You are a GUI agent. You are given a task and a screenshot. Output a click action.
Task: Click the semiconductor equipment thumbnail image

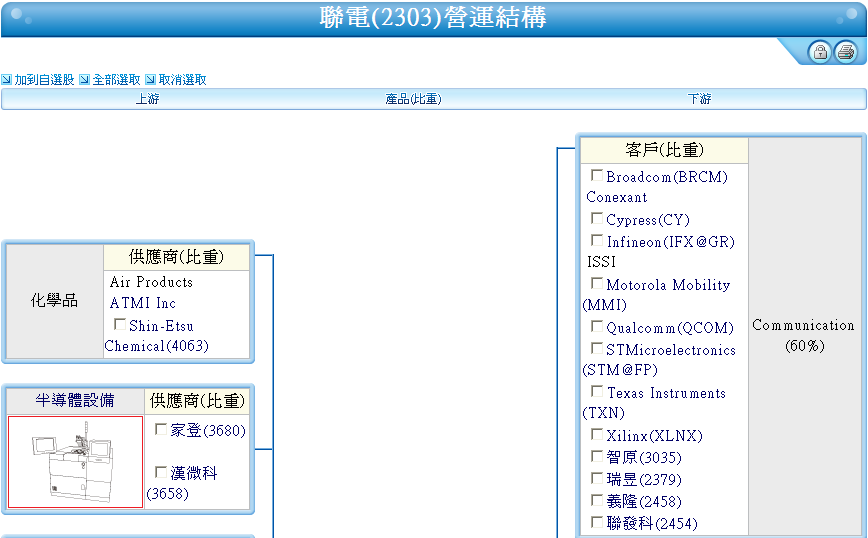point(75,462)
